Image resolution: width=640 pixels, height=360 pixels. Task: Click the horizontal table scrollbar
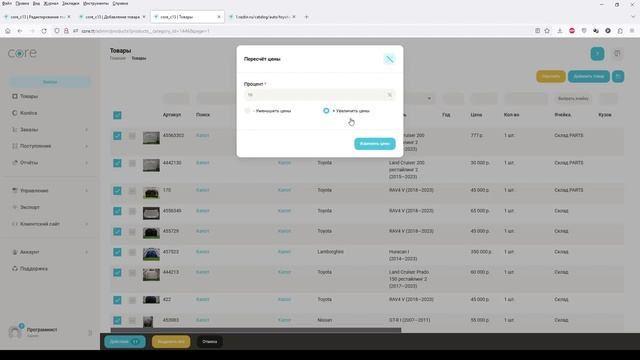tap(256, 330)
